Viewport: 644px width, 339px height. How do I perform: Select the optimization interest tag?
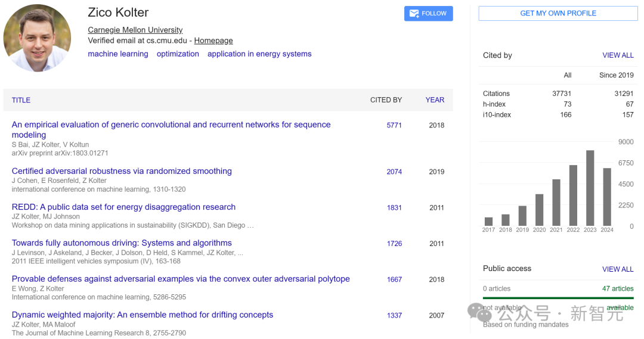tap(178, 54)
